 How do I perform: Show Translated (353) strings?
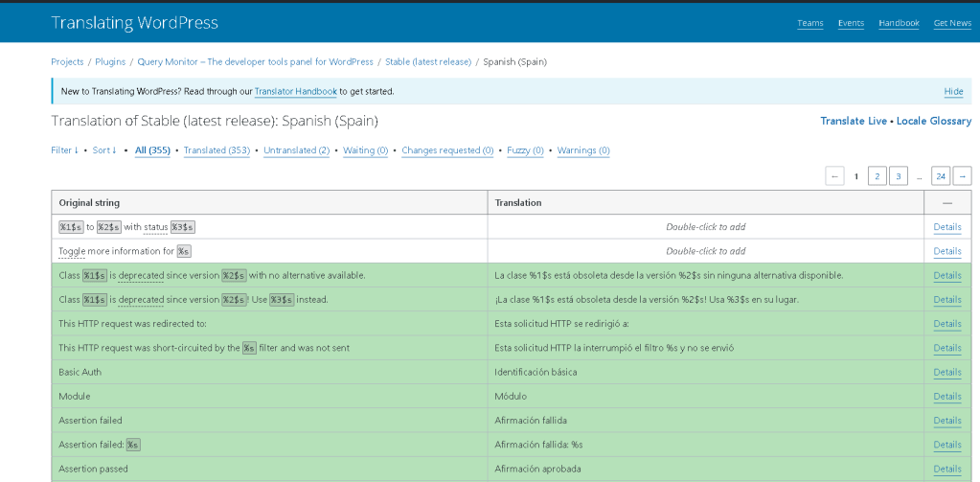click(217, 150)
